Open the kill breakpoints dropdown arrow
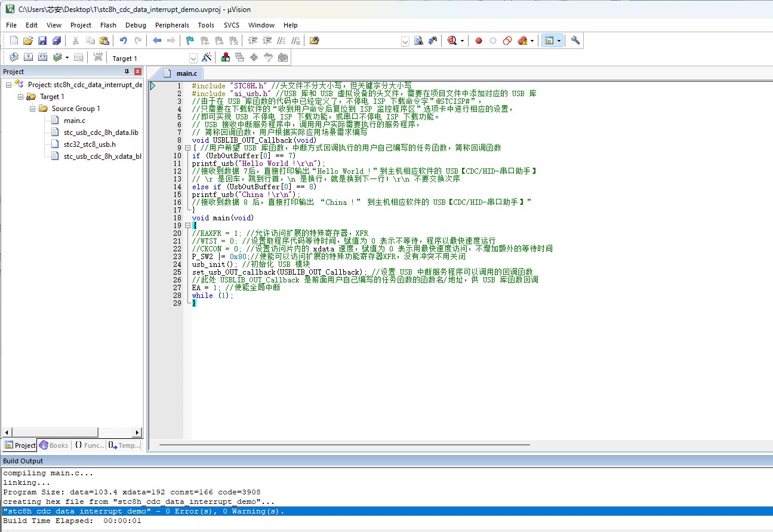The image size is (773, 532). point(532,41)
